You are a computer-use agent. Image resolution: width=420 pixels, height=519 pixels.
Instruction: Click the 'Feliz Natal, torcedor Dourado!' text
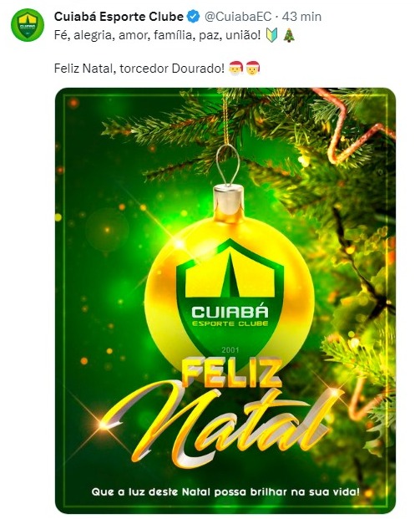pos(139,69)
